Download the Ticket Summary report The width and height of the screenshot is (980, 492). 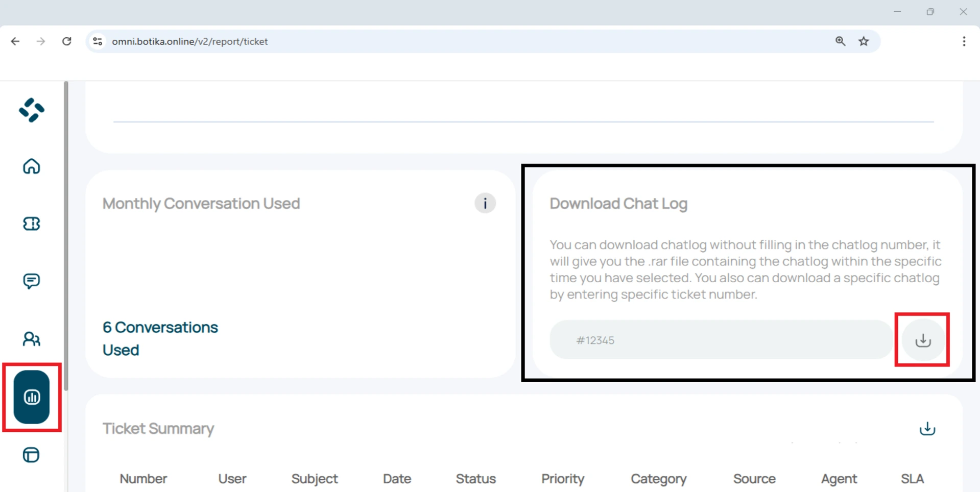927,429
